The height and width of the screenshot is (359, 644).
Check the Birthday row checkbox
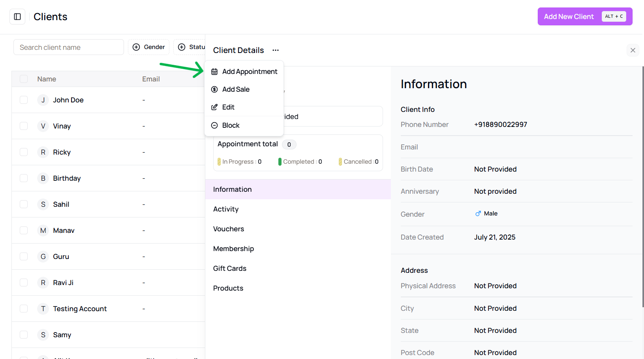tap(24, 178)
